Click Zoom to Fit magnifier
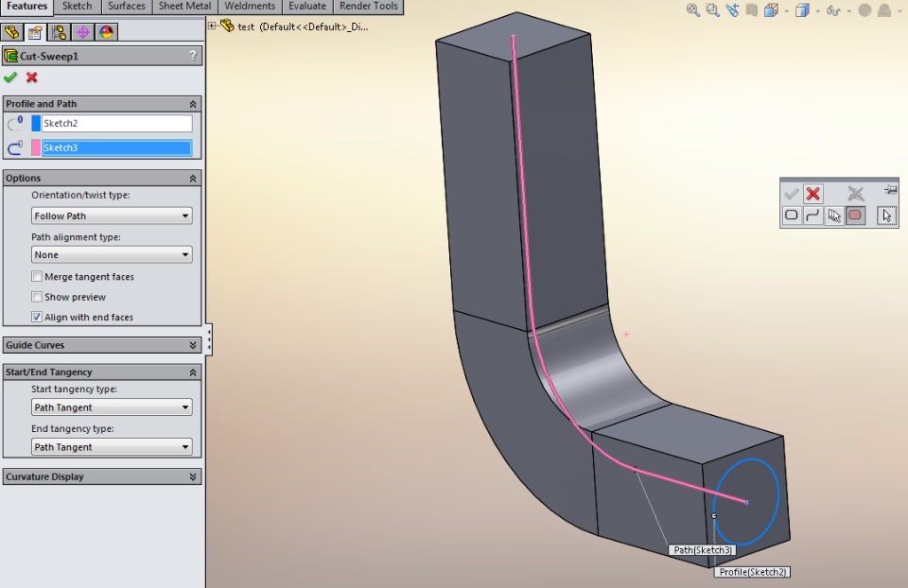The image size is (908, 588). coord(692,9)
